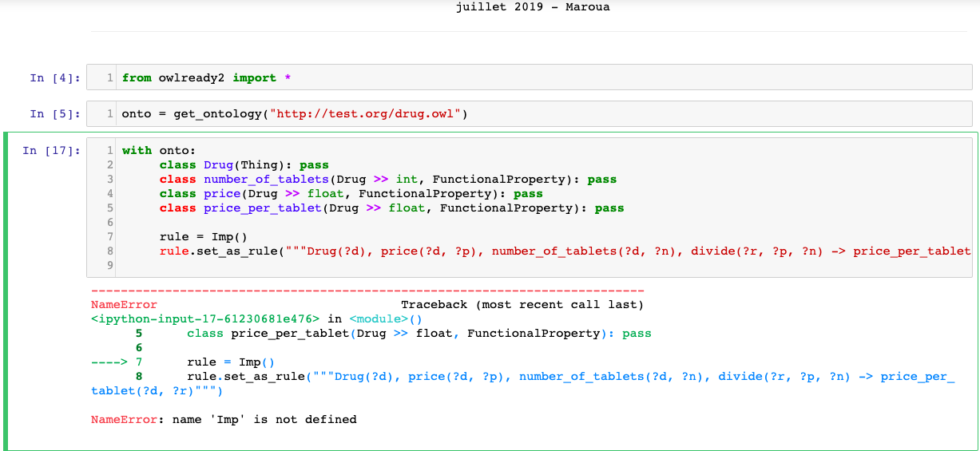
Task: Click the "http://test.org/drug.owl" URL string
Action: (x=365, y=114)
